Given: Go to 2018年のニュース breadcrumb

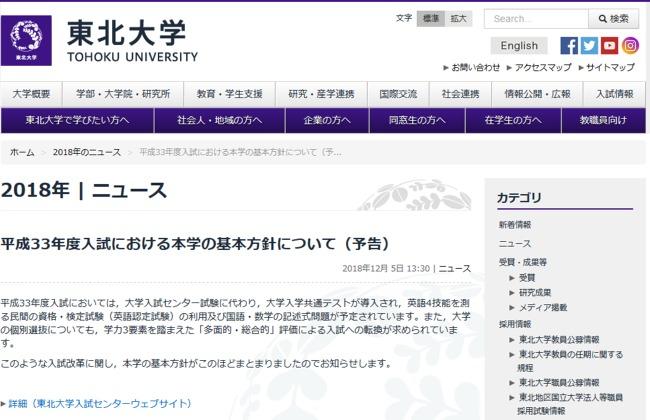Looking at the screenshot, I should point(87,152).
